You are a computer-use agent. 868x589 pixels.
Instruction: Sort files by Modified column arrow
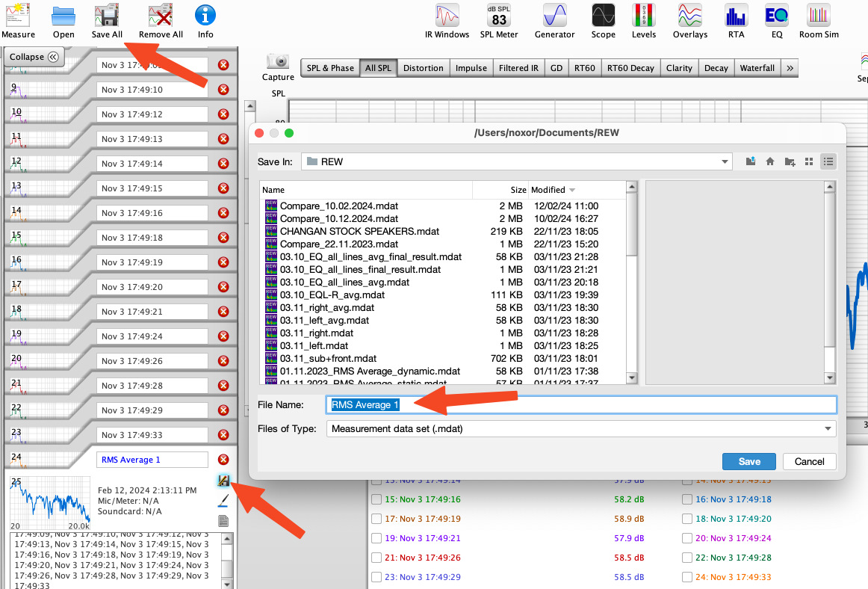pyautogui.click(x=572, y=190)
